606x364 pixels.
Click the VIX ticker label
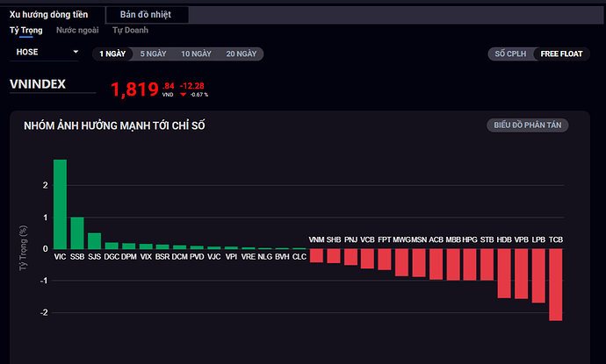tap(146, 257)
